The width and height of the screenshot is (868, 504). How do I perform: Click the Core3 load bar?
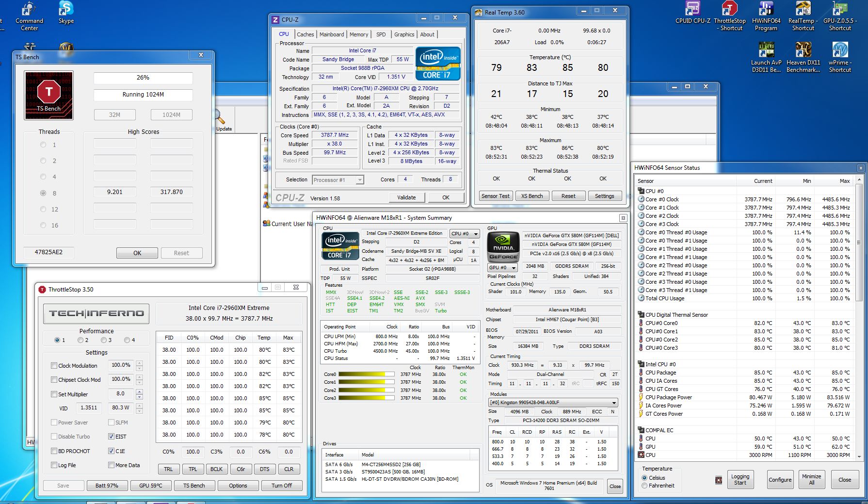click(x=366, y=398)
